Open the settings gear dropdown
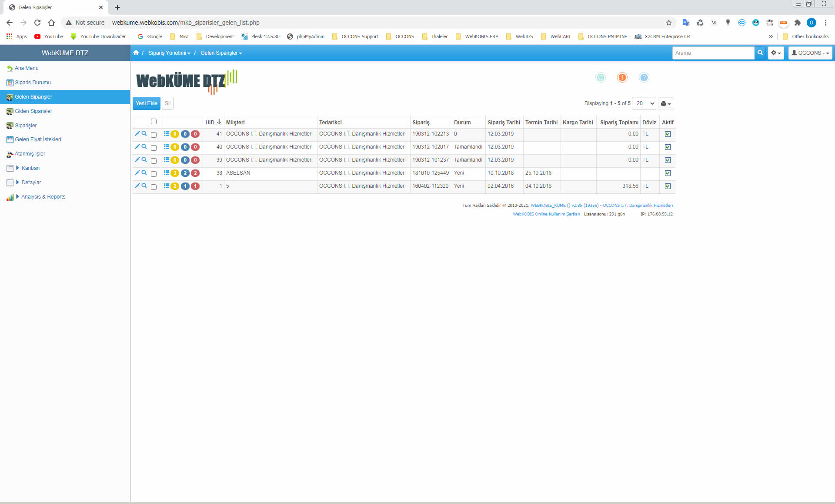Viewport: 835px width, 504px height. point(776,53)
